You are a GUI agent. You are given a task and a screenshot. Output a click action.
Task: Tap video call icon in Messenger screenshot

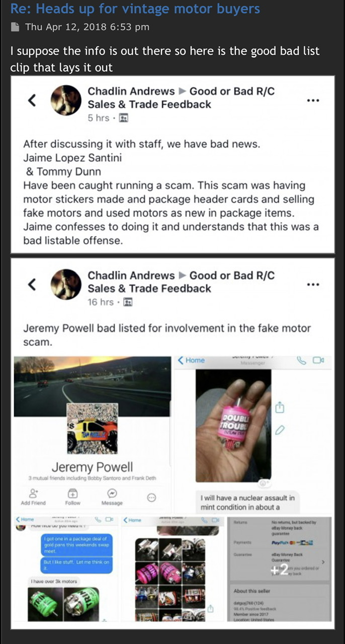point(318,360)
